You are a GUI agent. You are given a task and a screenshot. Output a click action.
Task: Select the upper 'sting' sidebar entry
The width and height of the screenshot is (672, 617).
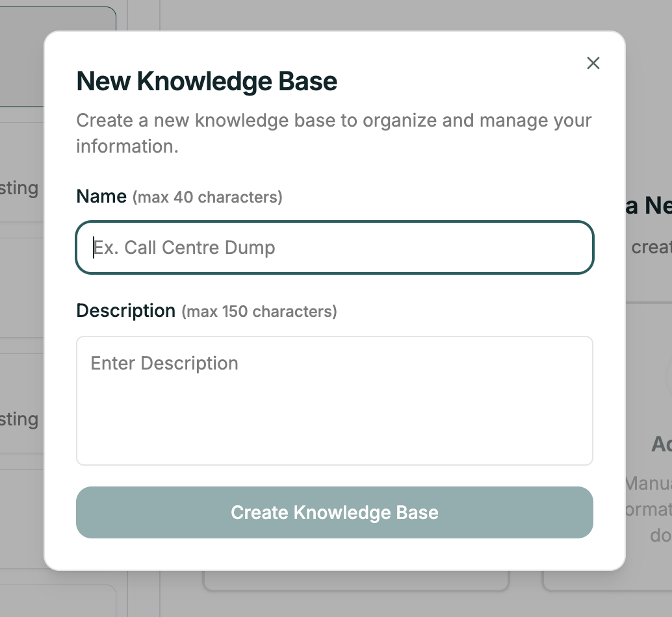(19, 188)
